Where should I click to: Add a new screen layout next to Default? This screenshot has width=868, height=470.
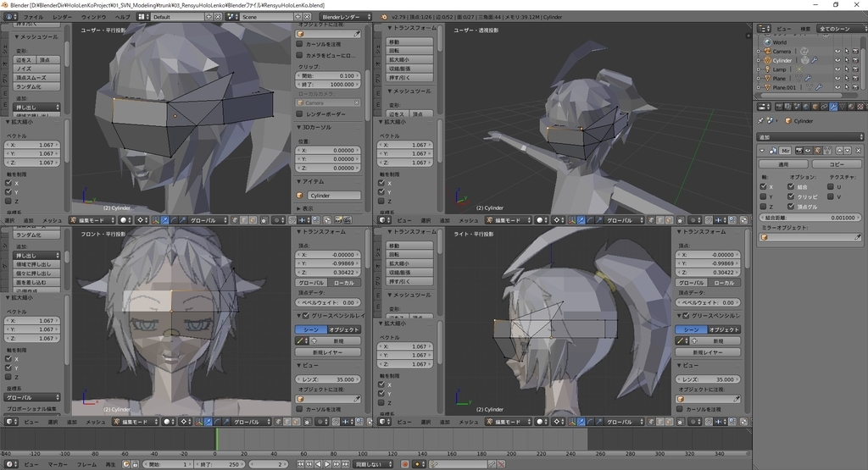(209, 17)
